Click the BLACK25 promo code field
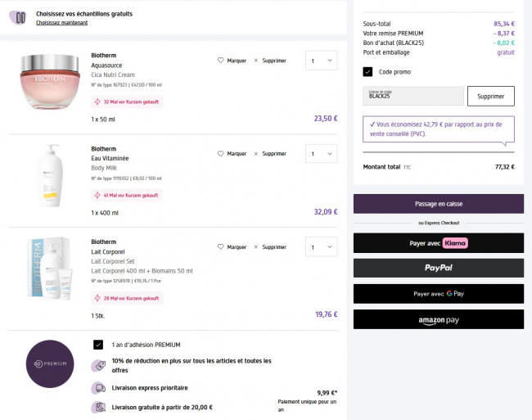Screen dimensions: 532x420 click(413, 96)
